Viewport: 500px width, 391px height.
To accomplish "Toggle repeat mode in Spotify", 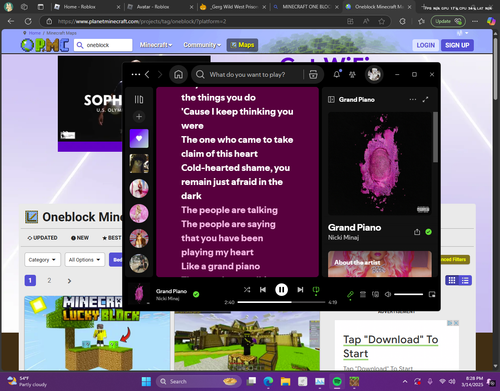I will [x=316, y=290].
